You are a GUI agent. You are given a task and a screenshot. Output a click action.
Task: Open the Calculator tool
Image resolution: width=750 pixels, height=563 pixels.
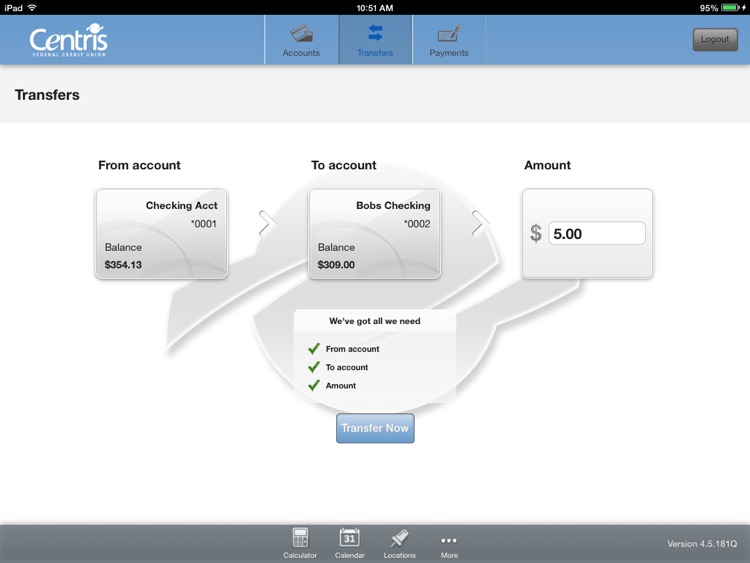[300, 543]
